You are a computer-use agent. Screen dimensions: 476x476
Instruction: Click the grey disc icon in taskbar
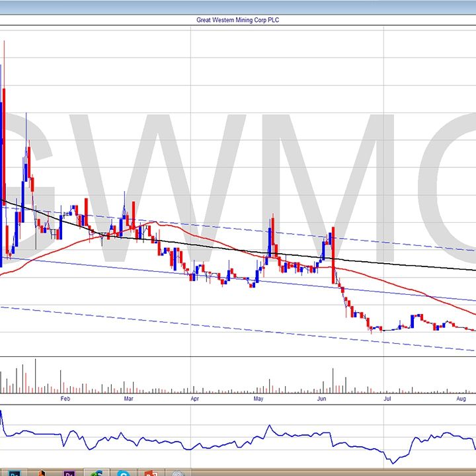click(177, 473)
